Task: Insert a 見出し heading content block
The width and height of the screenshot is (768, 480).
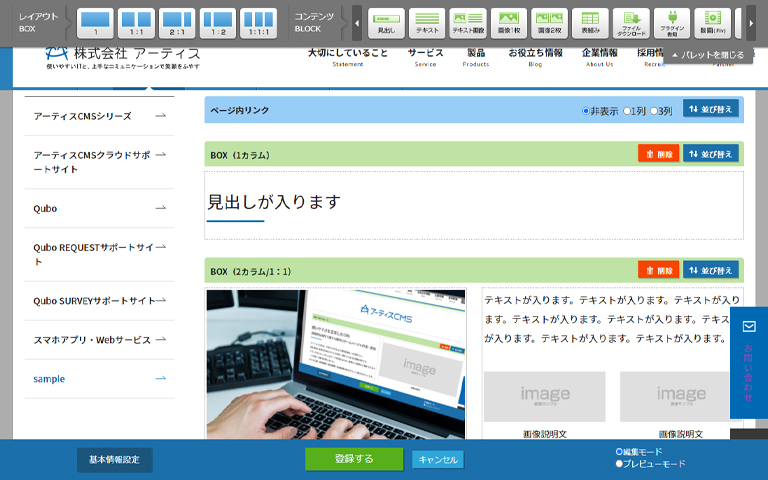Action: click(386, 22)
